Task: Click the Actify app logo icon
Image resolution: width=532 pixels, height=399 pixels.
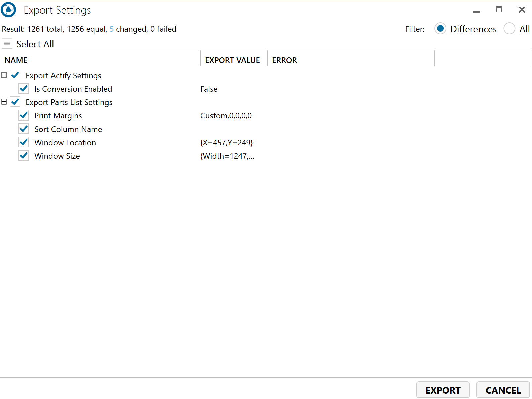Action: (x=8, y=10)
